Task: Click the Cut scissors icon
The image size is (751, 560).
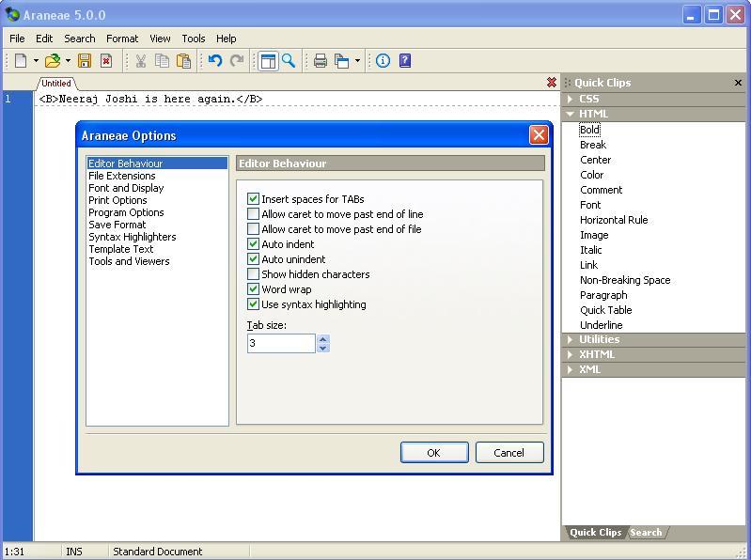Action: (x=141, y=61)
